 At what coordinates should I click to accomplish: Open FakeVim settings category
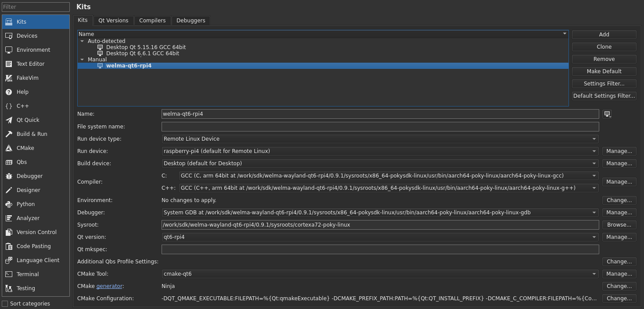(27, 78)
